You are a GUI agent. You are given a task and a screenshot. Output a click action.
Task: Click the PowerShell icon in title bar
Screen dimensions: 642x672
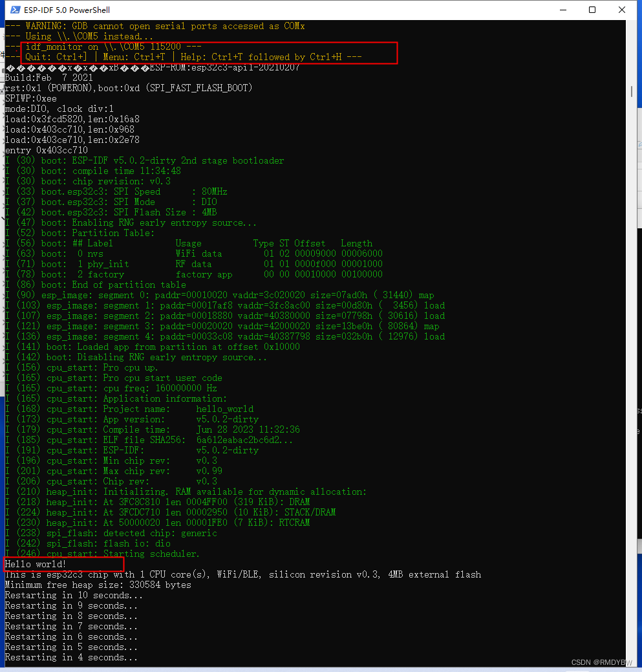[15, 10]
